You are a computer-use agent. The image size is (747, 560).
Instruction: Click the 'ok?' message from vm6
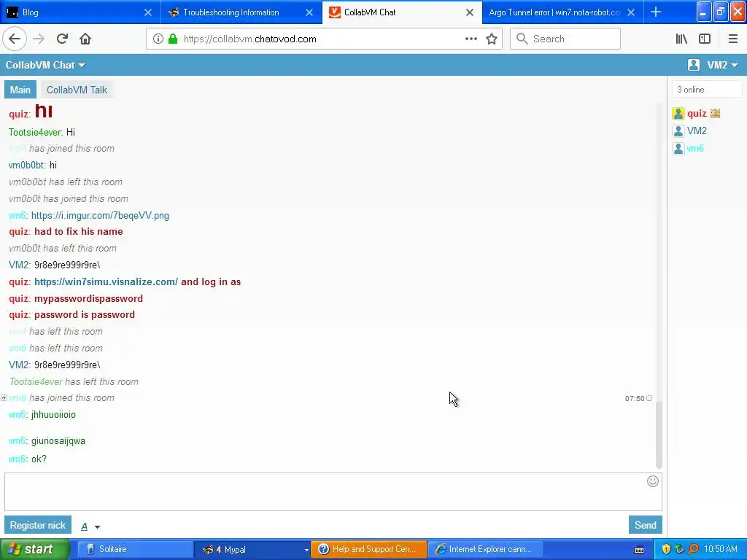(x=39, y=459)
